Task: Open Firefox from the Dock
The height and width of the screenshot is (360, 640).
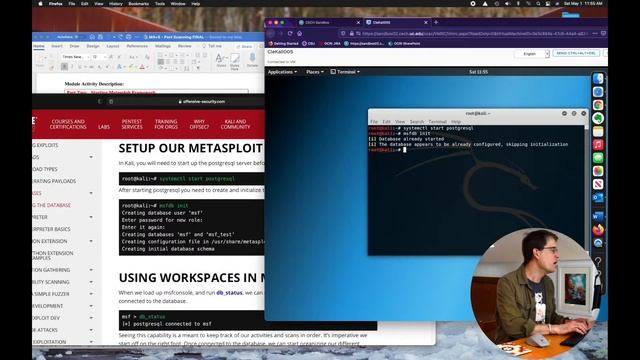Action: pos(598,229)
